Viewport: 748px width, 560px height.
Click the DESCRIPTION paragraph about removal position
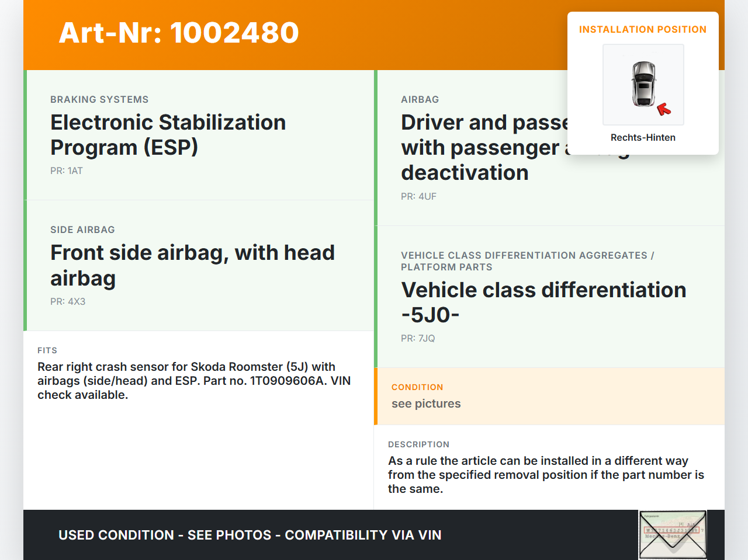tap(546, 475)
